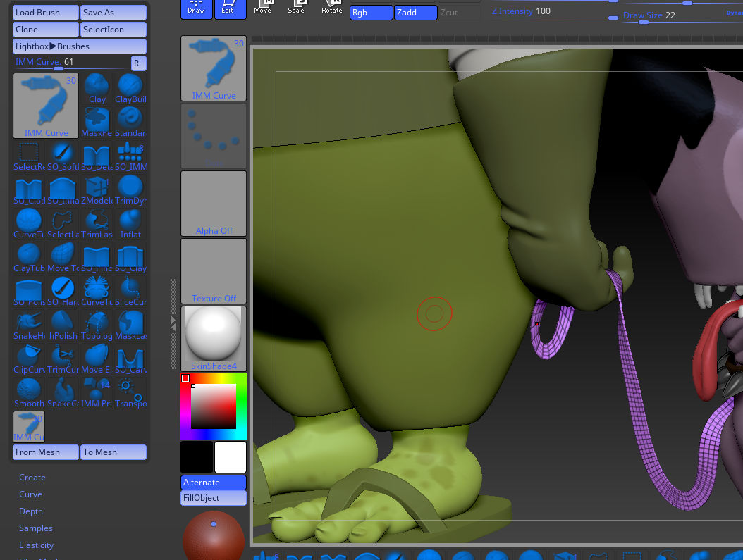Set the Z Intensity slider

554,13
